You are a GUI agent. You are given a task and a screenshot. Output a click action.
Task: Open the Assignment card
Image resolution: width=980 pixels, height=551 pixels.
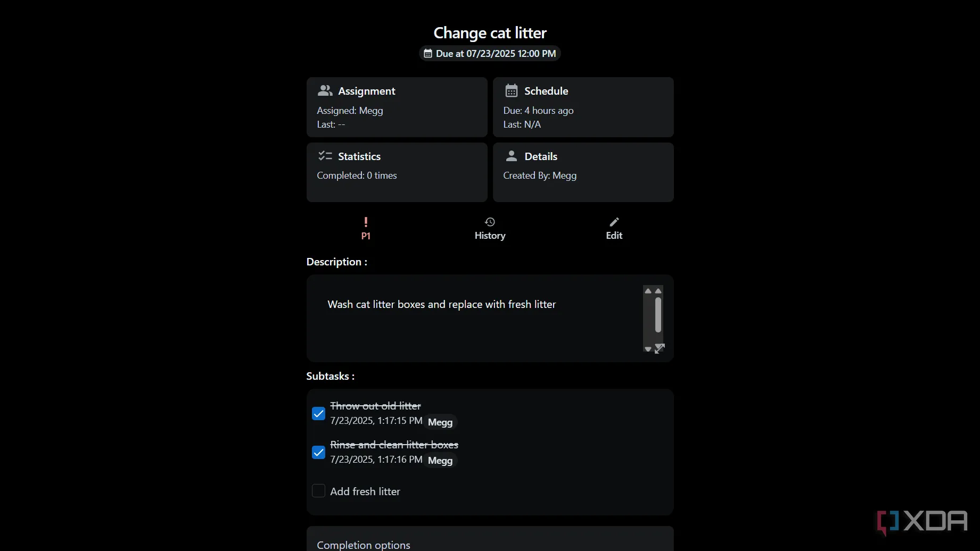397,107
